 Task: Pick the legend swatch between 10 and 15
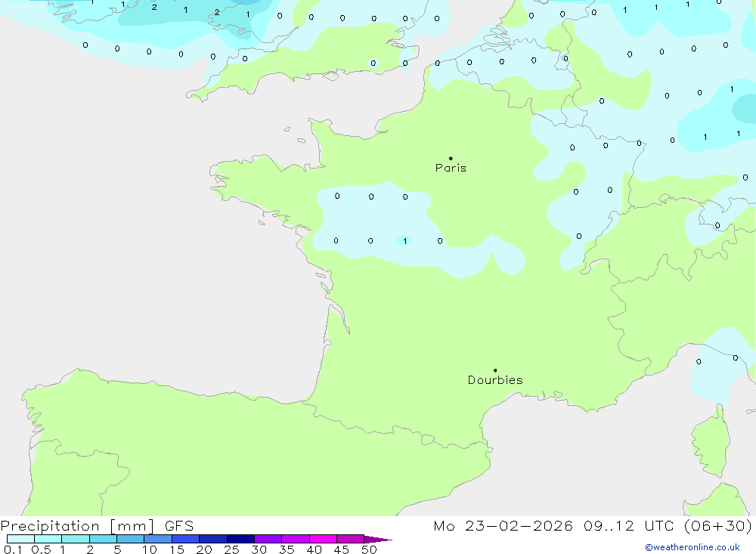[x=158, y=539]
